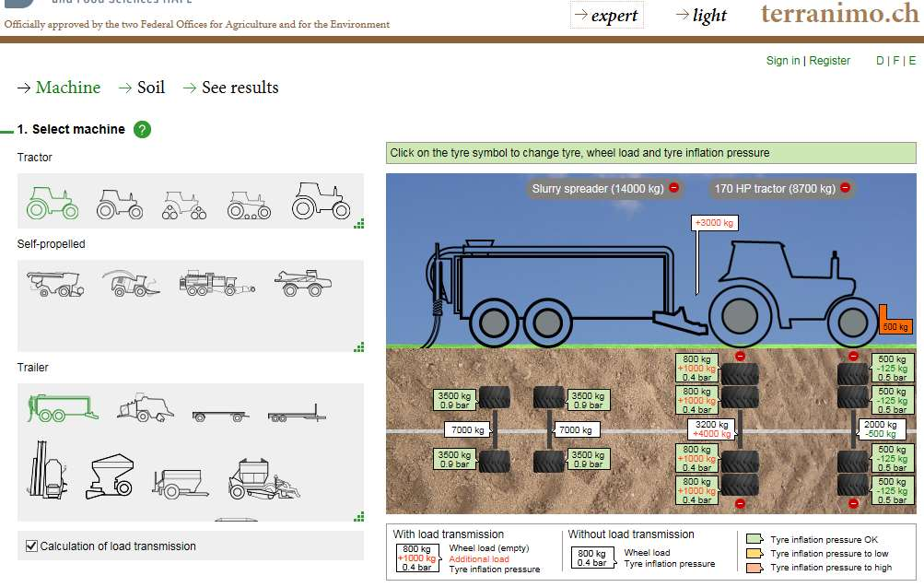Click the orange 500 kg front weight
The height and width of the screenshot is (587, 924).
(x=895, y=321)
